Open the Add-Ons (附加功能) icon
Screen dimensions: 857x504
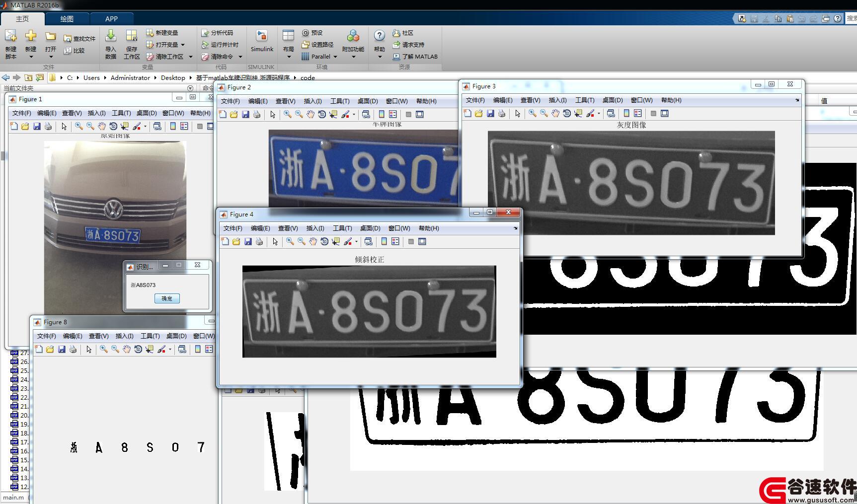tap(353, 36)
